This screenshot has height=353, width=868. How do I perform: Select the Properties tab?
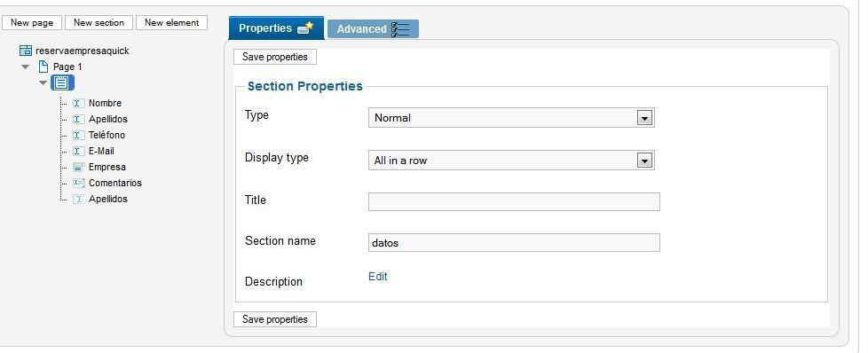[276, 28]
